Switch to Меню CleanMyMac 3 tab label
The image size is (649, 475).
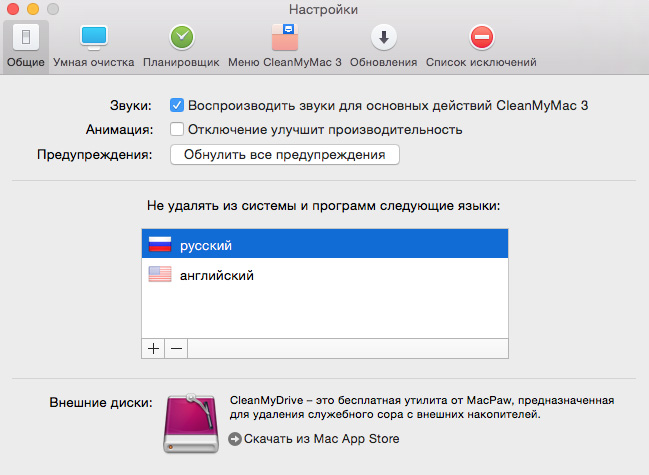click(x=285, y=62)
